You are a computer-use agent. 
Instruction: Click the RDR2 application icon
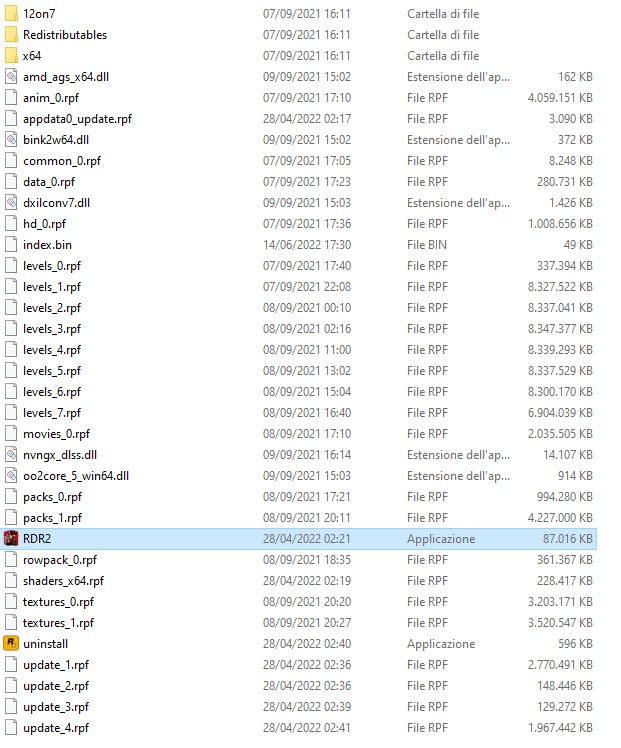(11, 538)
